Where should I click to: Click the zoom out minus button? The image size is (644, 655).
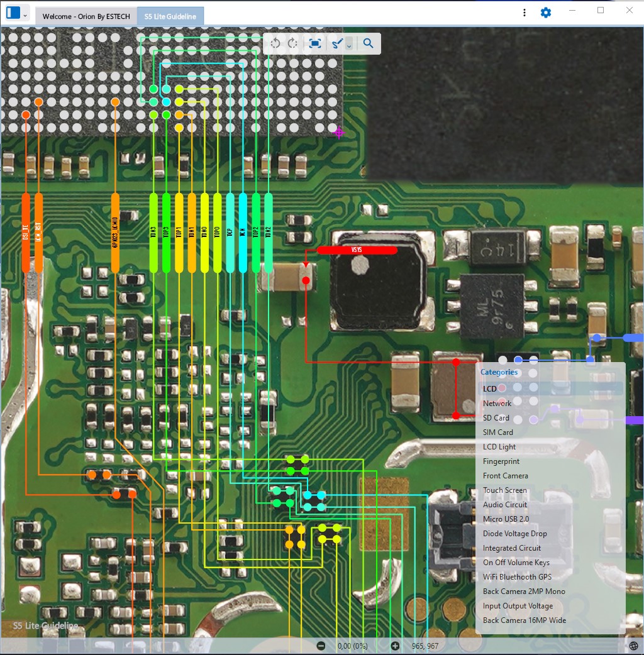tap(321, 646)
